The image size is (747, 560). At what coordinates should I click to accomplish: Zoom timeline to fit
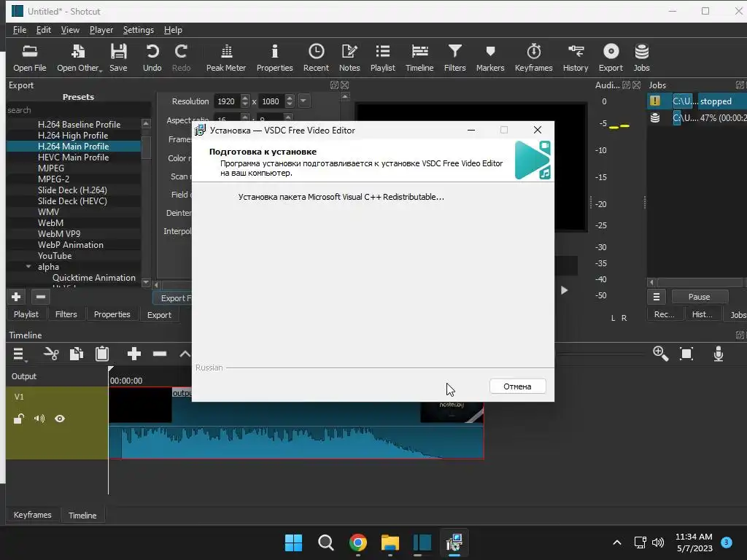(x=686, y=354)
